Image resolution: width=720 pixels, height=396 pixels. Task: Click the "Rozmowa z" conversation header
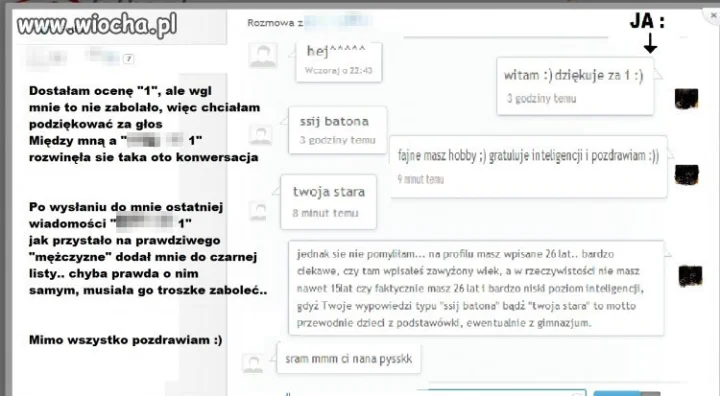click(310, 22)
